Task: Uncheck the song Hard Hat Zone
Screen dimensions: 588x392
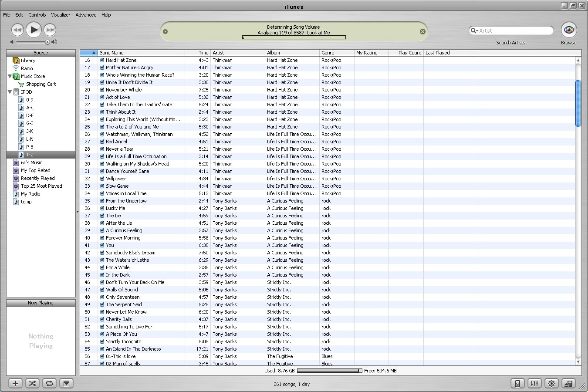Action: click(x=102, y=61)
